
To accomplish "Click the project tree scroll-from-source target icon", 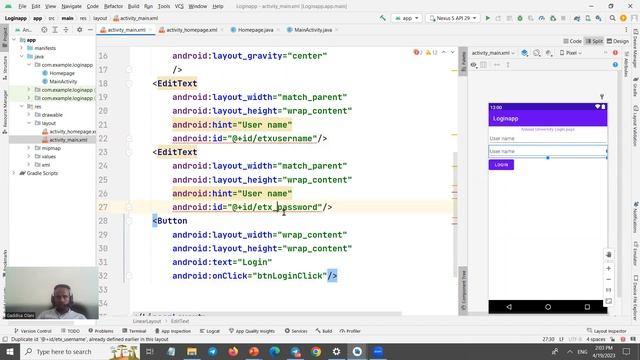I will click(x=44, y=30).
